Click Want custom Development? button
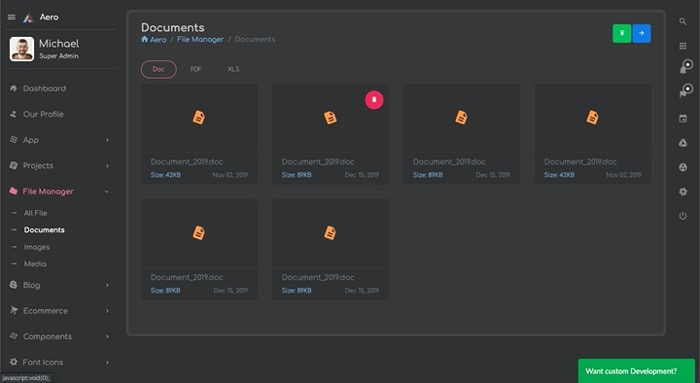The image size is (700, 383). pyautogui.click(x=636, y=371)
